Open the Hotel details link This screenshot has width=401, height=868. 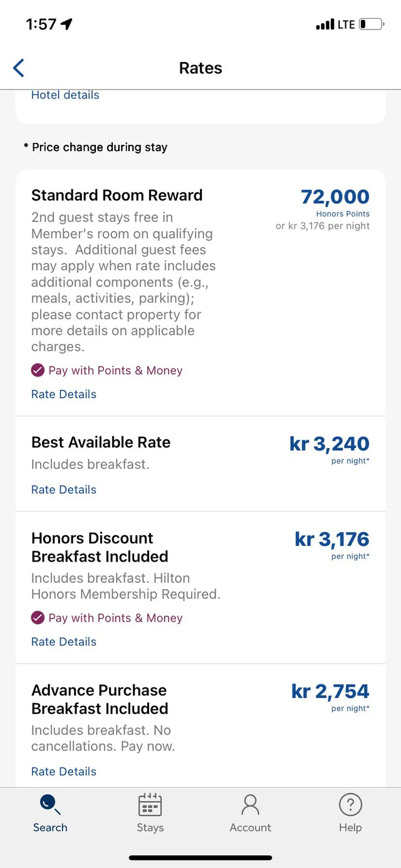[65, 95]
